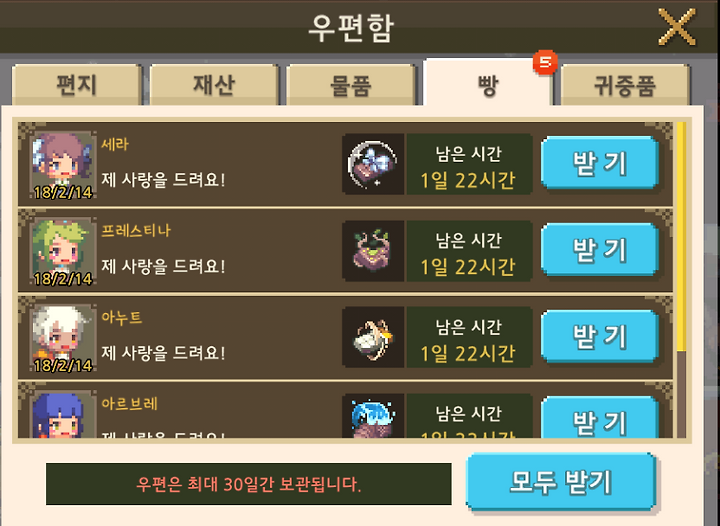720x526 pixels.
Task: Select the 물품 tab
Action: pyautogui.click(x=351, y=85)
